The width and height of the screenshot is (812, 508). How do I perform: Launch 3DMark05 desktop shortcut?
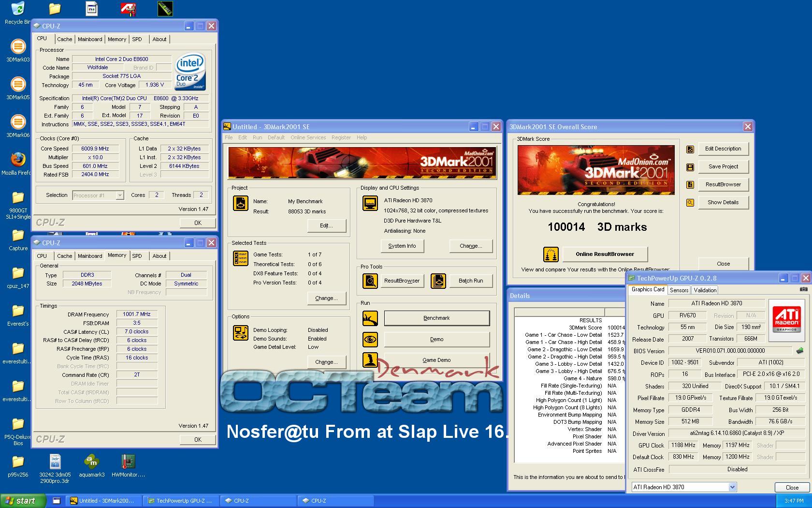pyautogui.click(x=18, y=89)
